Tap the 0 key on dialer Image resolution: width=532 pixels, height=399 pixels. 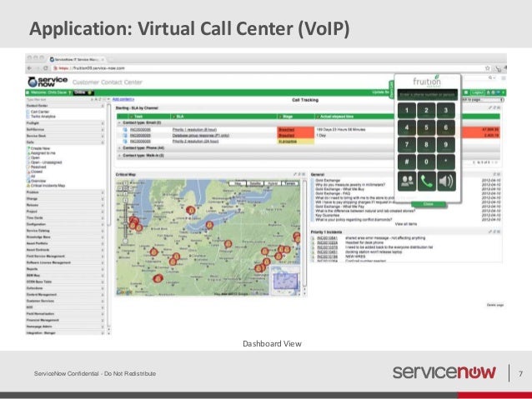(426, 162)
